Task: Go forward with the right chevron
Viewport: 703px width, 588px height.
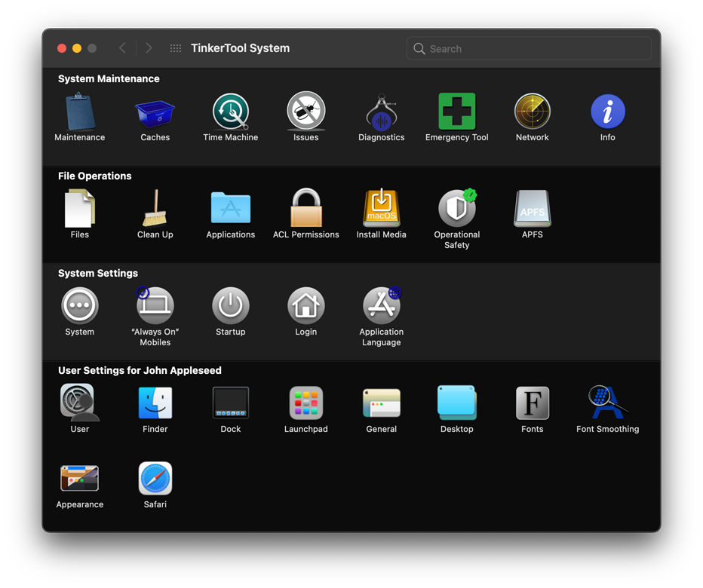Action: (149, 48)
